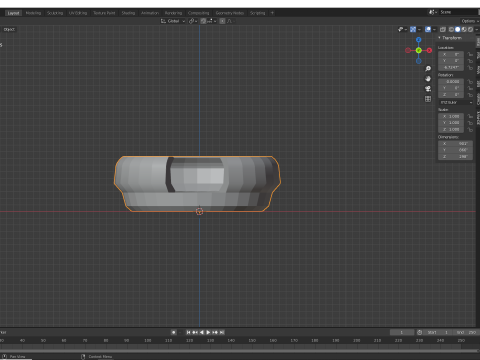Toggle show overlays icon

[428, 29]
